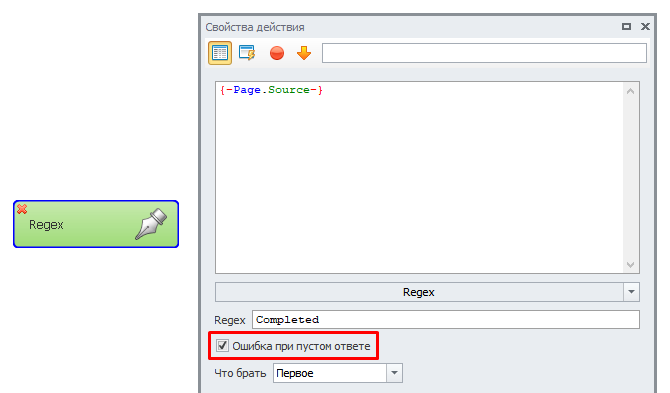Click the scroll down arrow in text area

(630, 265)
